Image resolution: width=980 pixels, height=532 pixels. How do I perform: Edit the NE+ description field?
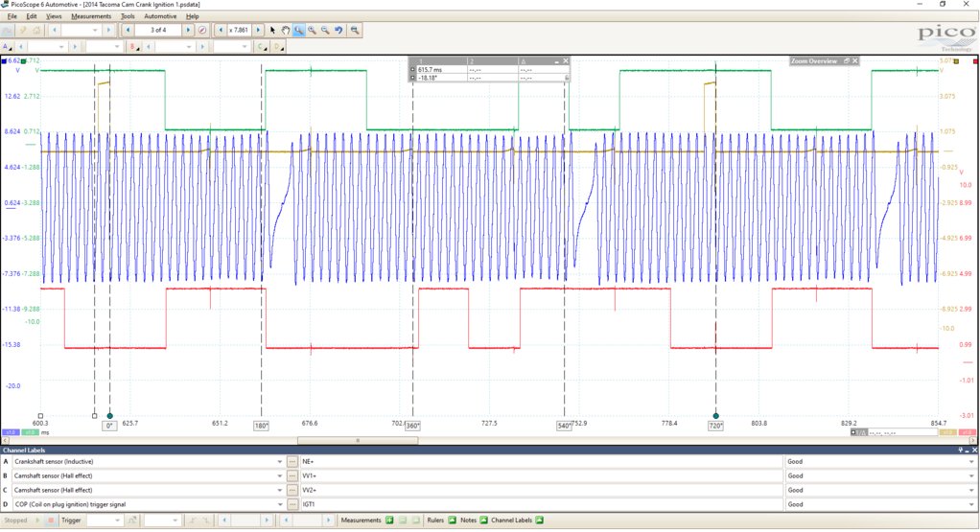pyautogui.click(x=541, y=462)
